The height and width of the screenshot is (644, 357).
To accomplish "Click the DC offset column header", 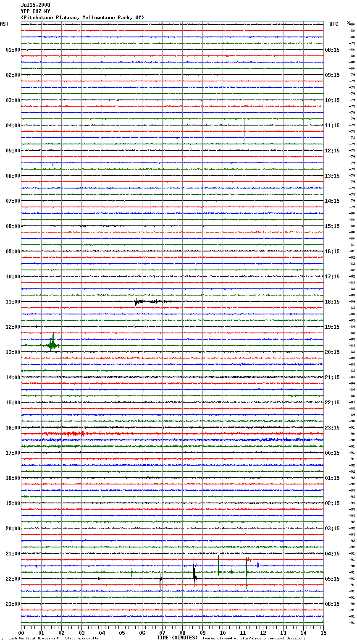I will click(349, 23).
